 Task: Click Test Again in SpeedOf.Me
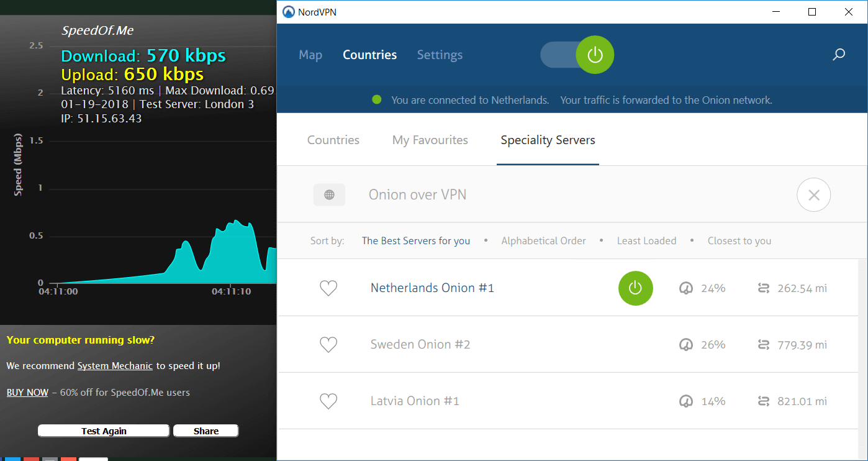(104, 431)
